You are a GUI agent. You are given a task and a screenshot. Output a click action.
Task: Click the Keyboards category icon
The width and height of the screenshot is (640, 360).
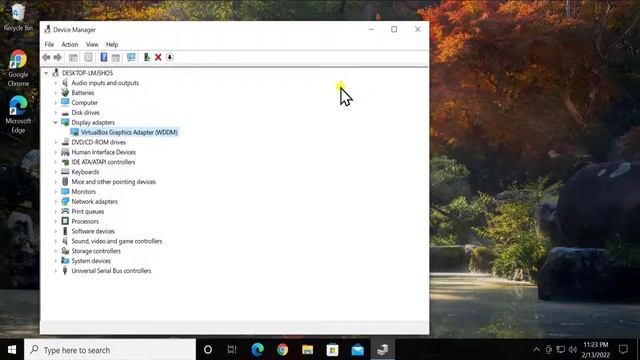click(x=65, y=172)
